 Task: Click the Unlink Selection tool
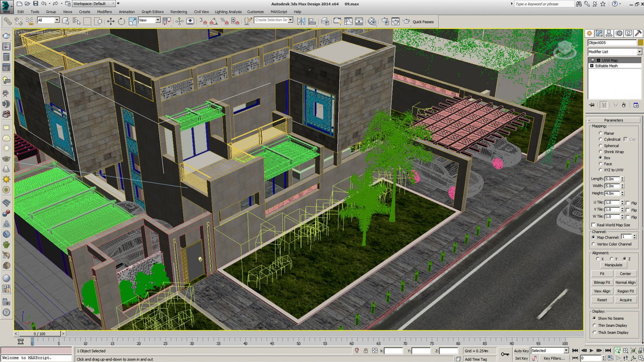pyautogui.click(x=18, y=21)
